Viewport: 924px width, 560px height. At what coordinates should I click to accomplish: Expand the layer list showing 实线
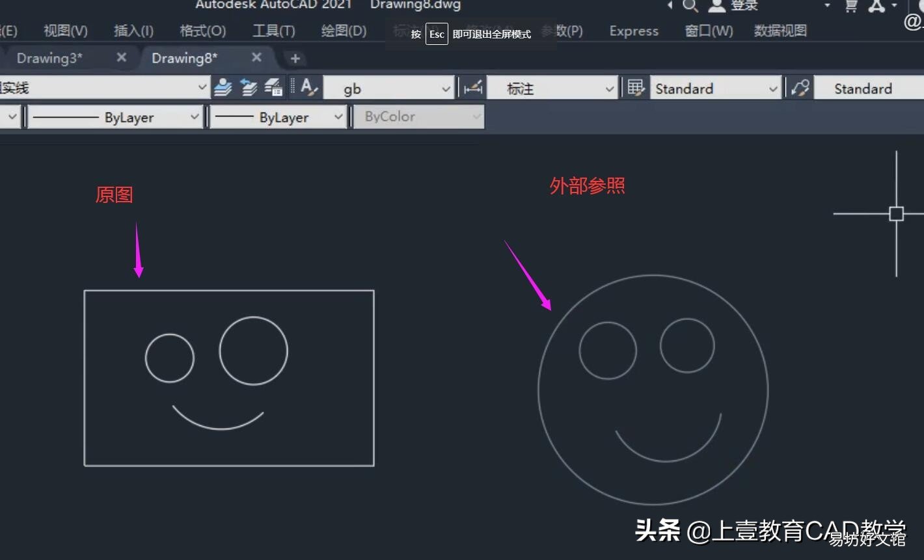coord(202,87)
